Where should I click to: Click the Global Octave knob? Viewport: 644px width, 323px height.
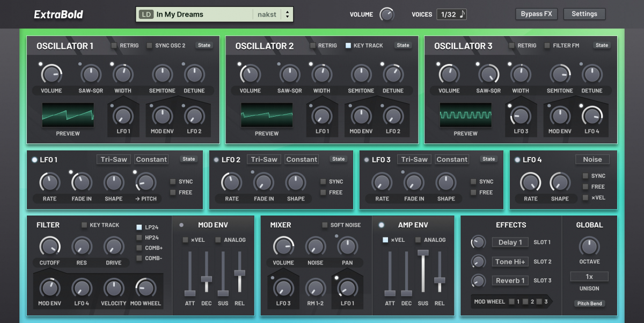point(589,246)
